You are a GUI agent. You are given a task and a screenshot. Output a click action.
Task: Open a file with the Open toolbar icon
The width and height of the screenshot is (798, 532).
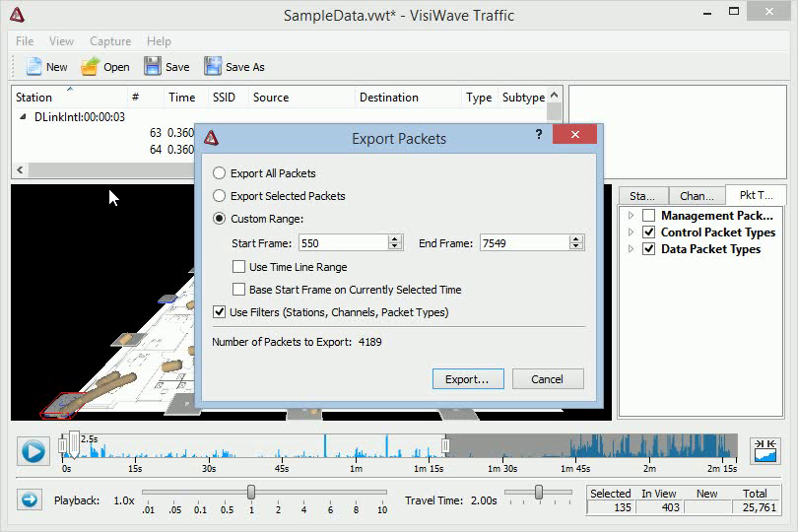pos(90,67)
